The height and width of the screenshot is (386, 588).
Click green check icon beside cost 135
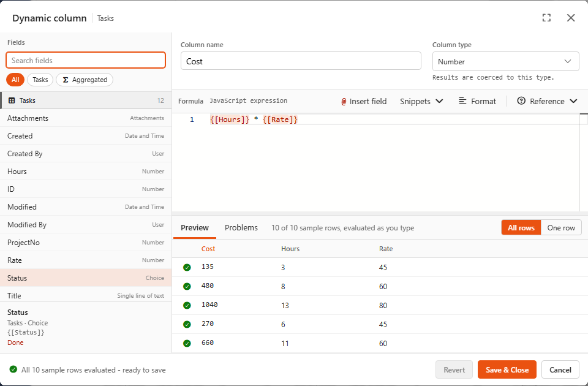click(x=187, y=268)
